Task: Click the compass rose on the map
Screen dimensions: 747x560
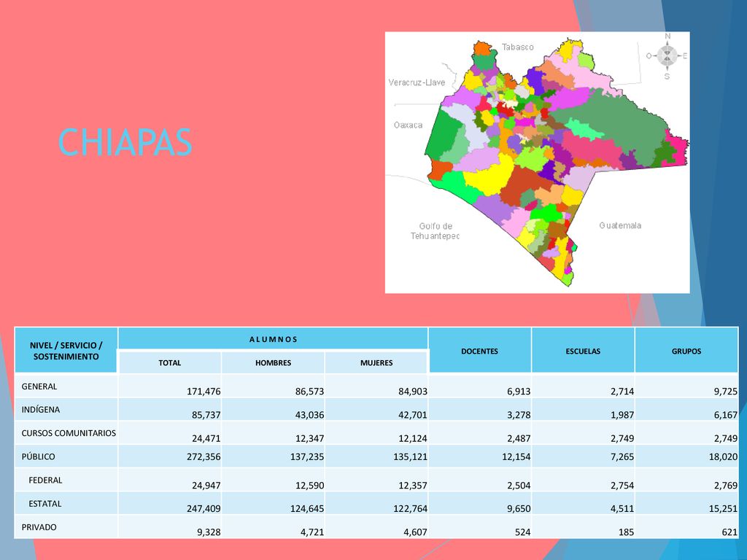Action: click(667, 55)
